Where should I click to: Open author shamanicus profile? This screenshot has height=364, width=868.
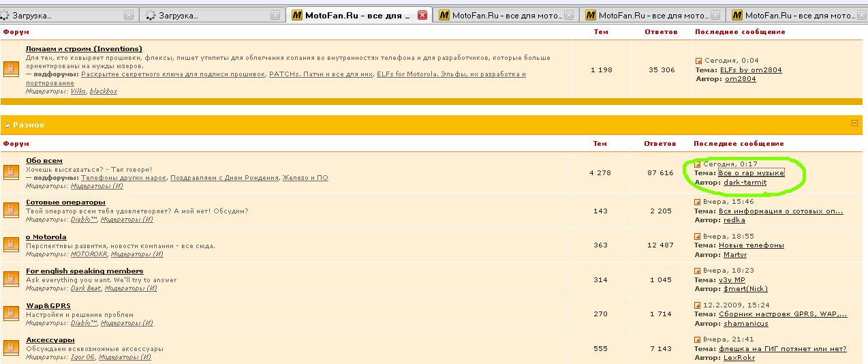(x=746, y=324)
